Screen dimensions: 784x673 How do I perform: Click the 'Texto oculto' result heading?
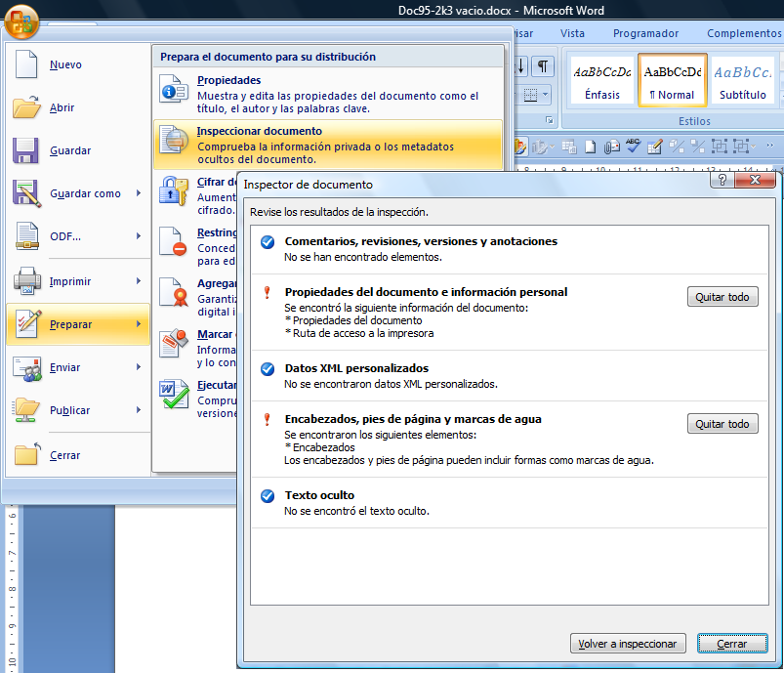(319, 495)
